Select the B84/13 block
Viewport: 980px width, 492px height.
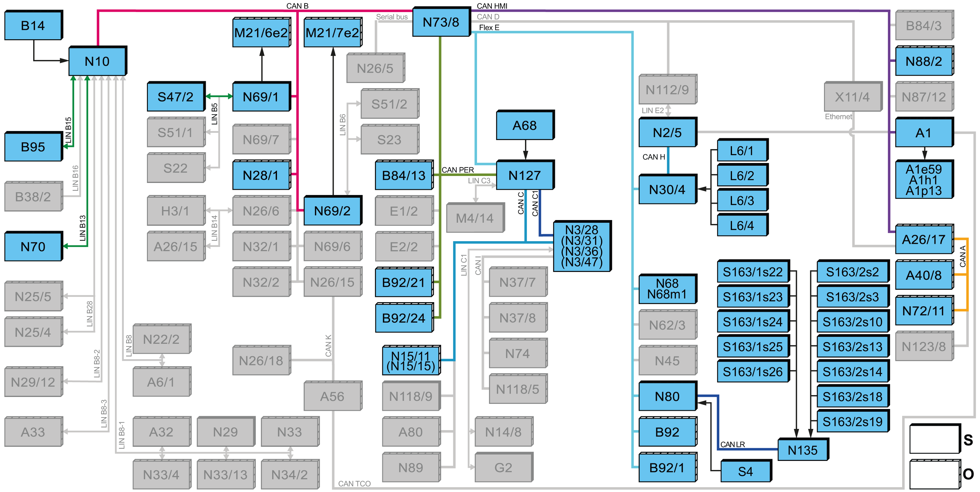404,175
